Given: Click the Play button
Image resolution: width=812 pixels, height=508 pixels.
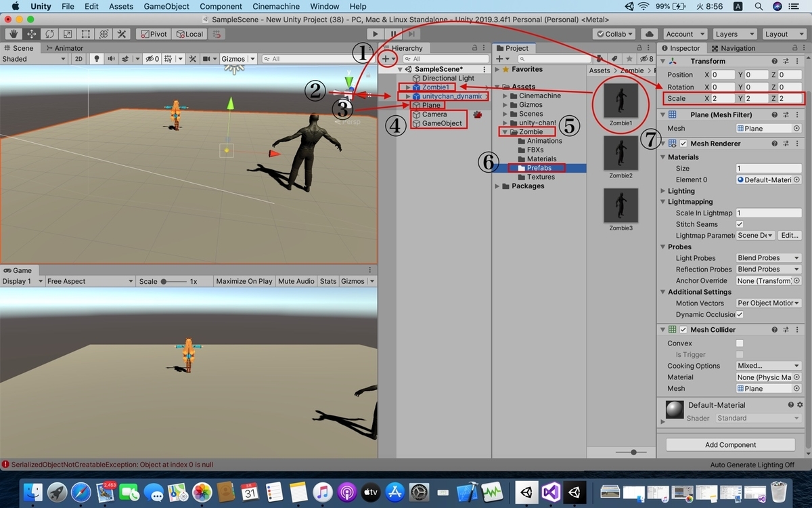Looking at the screenshot, I should point(376,34).
